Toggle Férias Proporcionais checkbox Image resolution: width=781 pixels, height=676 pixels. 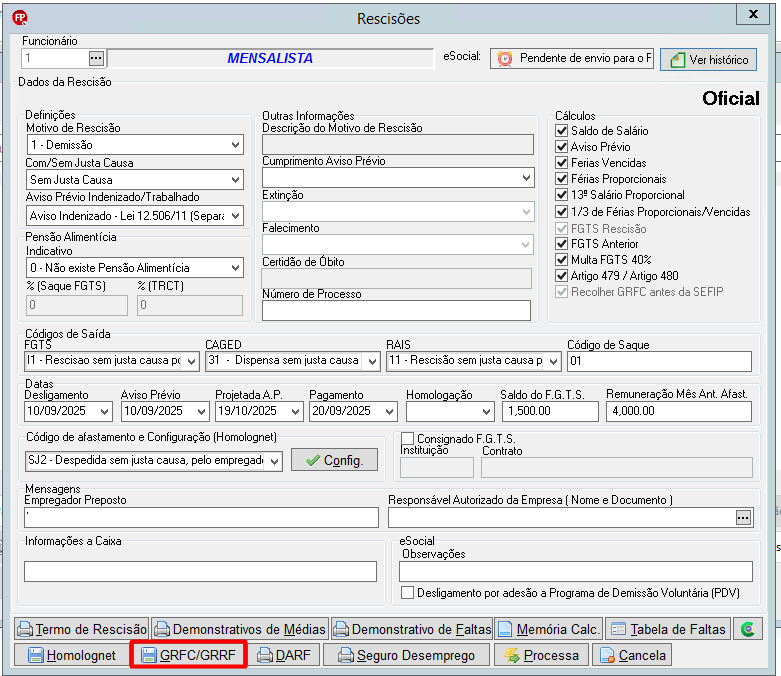coord(561,178)
